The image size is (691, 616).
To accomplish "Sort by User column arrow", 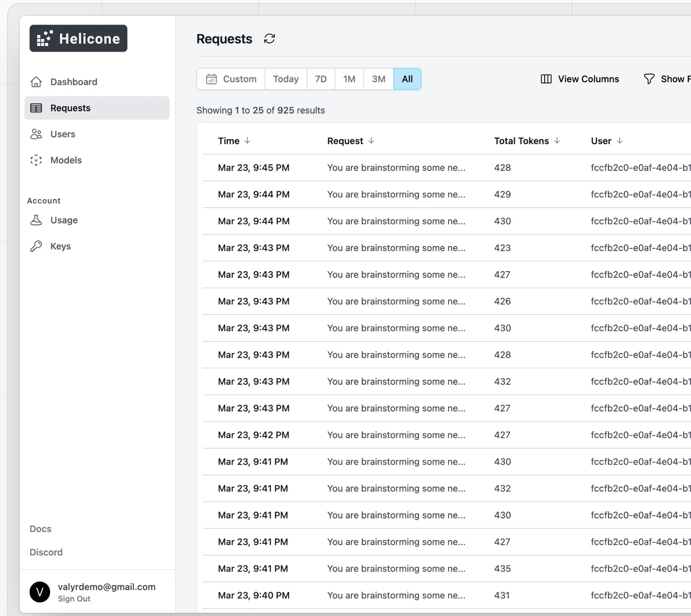I will click(620, 141).
